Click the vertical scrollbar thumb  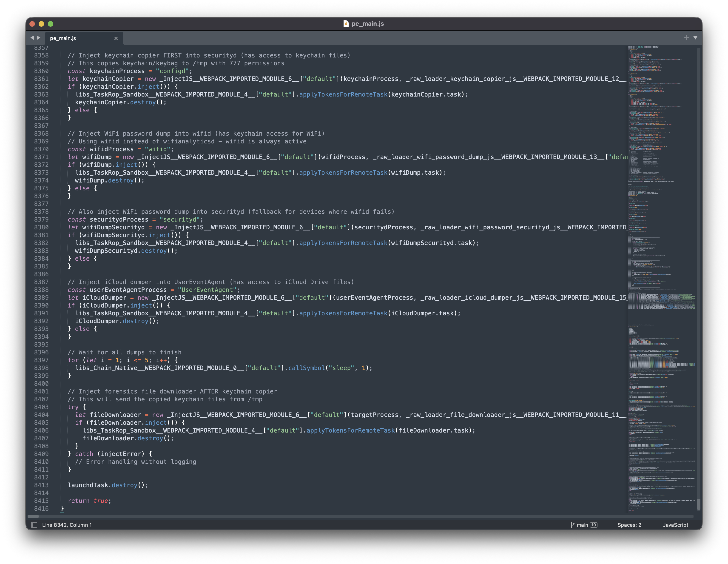699,504
